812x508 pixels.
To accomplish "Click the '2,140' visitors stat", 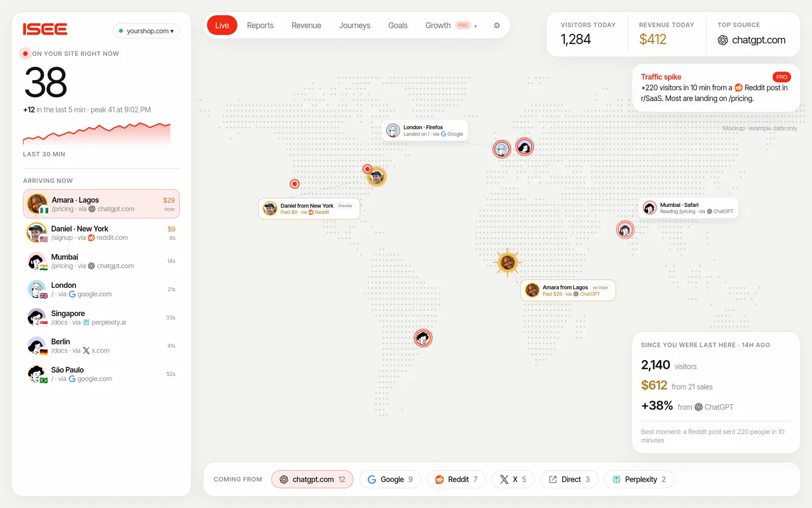I will (x=655, y=365).
